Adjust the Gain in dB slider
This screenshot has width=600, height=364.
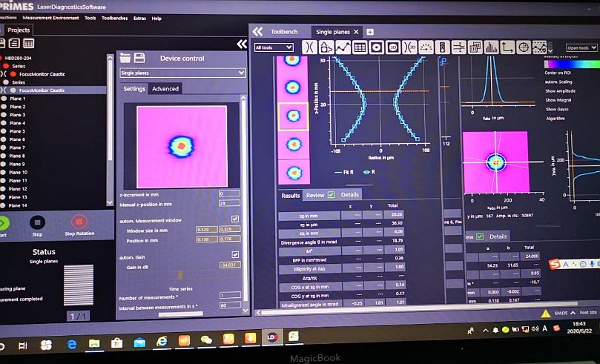pos(180,275)
